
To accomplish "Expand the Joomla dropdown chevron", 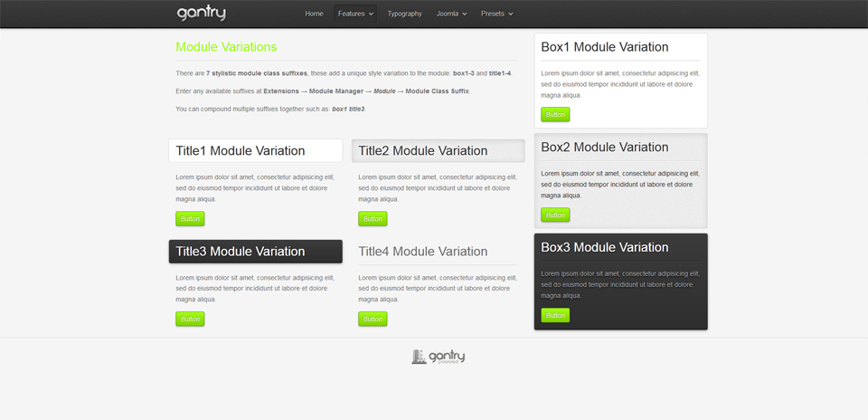I will 465,14.
